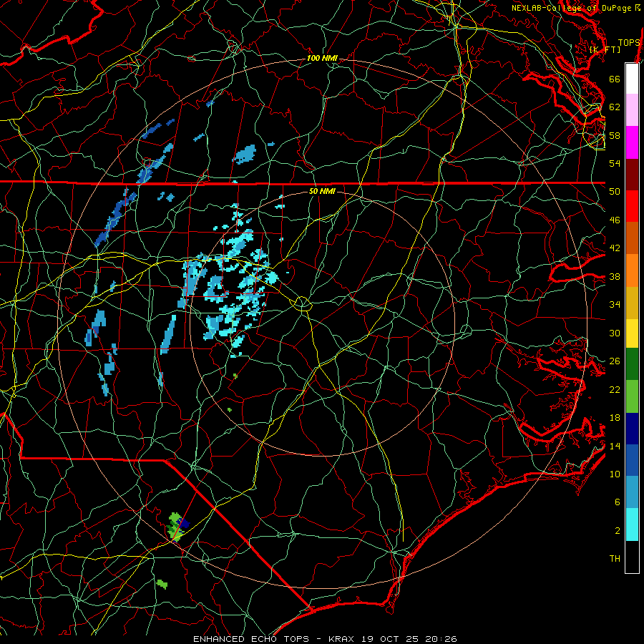The width and height of the screenshot is (644, 644).
Task: Click the bright red legend color block
Action: pyautogui.click(x=632, y=207)
